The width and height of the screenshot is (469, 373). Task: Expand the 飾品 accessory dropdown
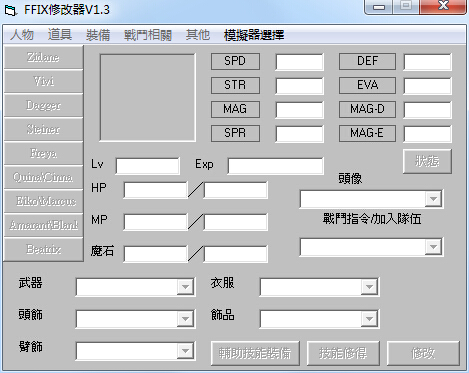click(x=369, y=319)
